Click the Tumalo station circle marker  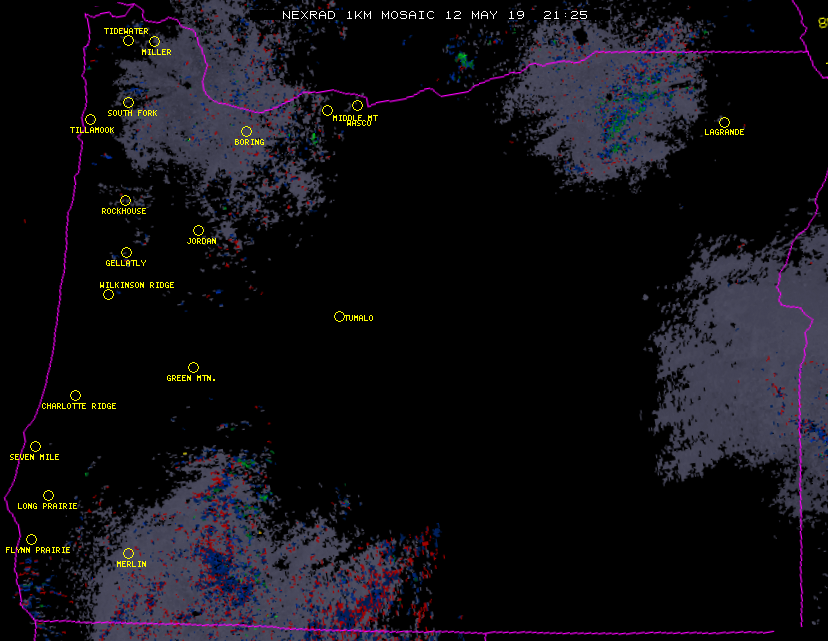[x=339, y=317]
